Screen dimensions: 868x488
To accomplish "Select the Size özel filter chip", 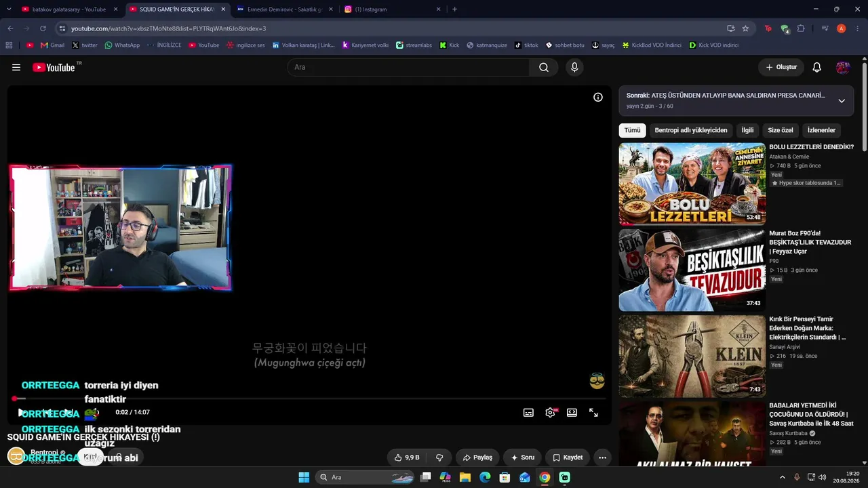I will tap(781, 130).
